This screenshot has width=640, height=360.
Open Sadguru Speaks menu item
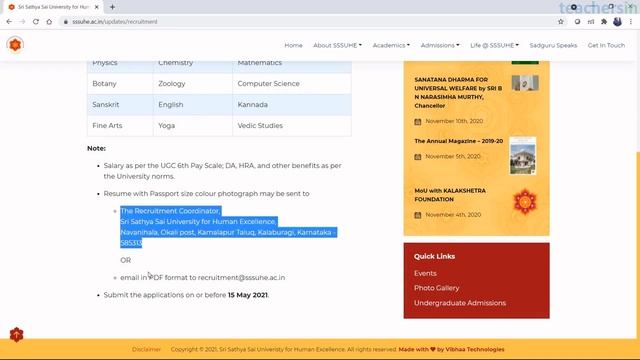553,45
